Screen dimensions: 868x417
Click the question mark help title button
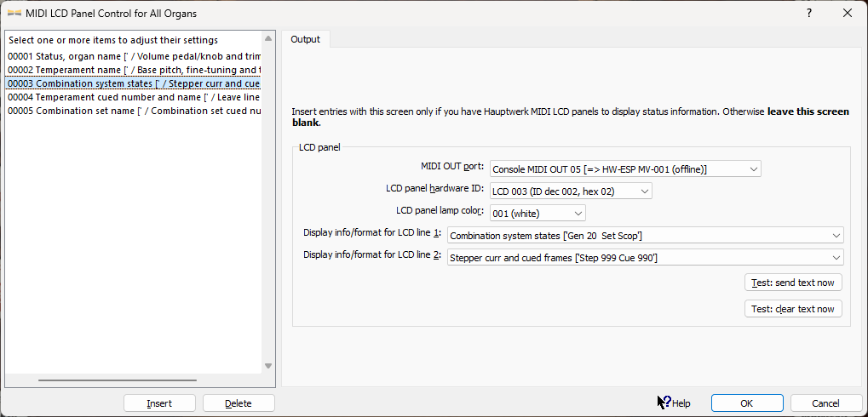[x=808, y=13]
